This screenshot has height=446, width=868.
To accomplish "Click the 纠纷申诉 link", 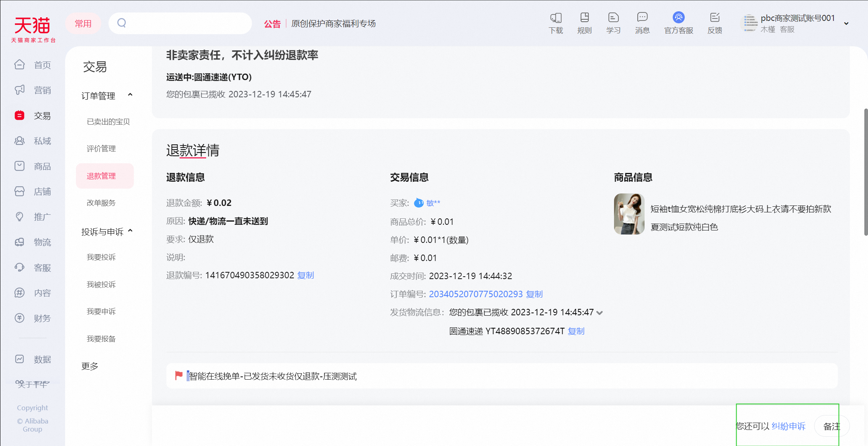I will point(788,426).
